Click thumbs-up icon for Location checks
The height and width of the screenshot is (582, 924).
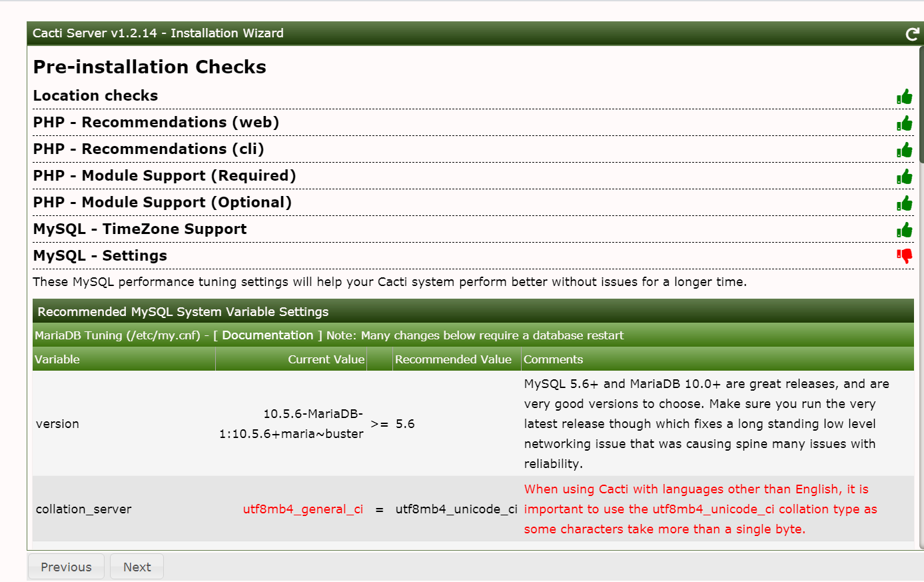click(x=905, y=97)
